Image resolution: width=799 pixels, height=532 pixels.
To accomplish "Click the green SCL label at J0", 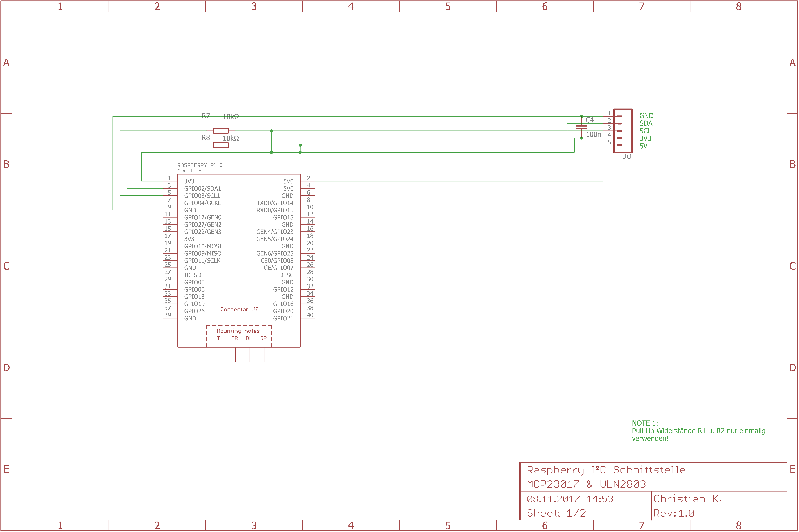I will 645,131.
